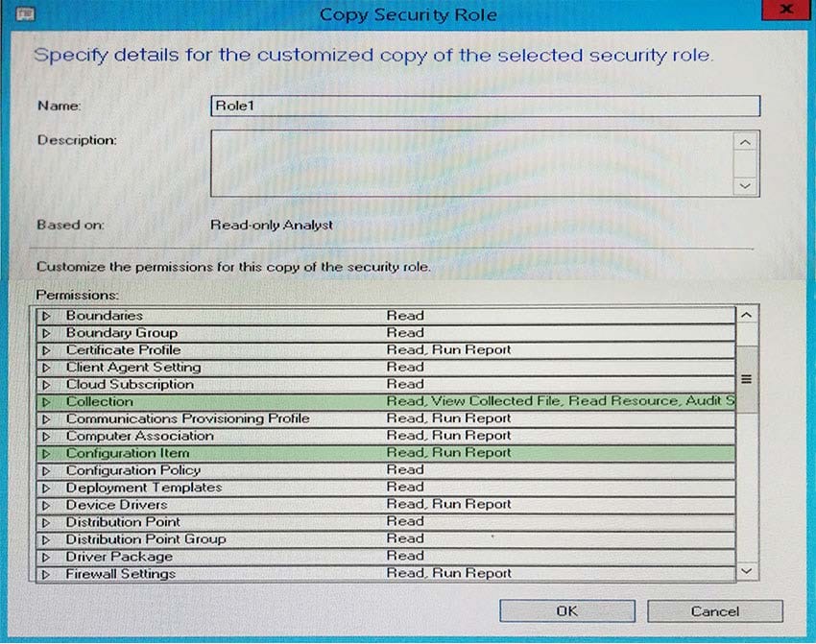Expand the Boundary Group permission row
This screenshot has width=816, height=644.
coord(45,333)
